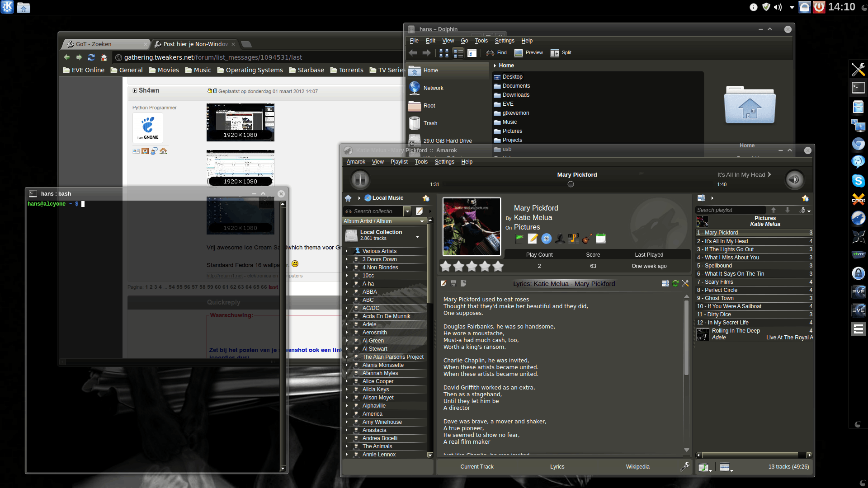Reload the page in the browser toolbar

point(91,57)
